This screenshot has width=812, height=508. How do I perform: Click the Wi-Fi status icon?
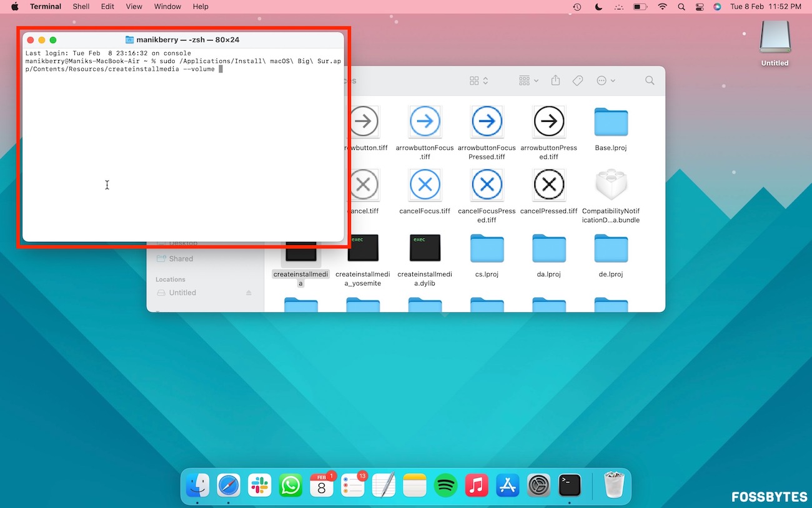[662, 7]
